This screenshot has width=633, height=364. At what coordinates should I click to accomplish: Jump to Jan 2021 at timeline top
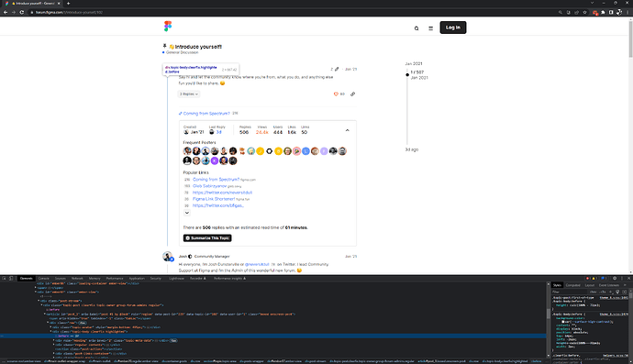tap(414, 64)
